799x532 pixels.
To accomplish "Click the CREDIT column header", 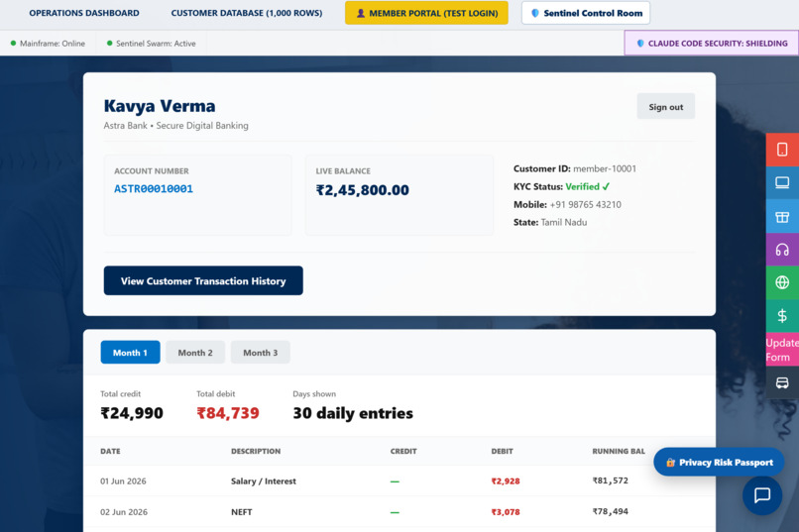I will [x=403, y=451].
